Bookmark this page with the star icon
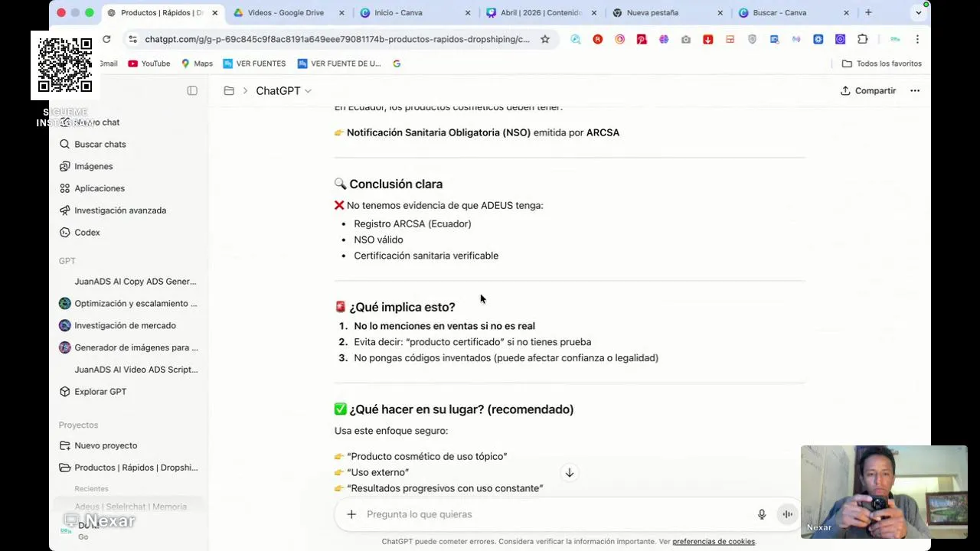This screenshot has height=551, width=980. pyautogui.click(x=545, y=39)
